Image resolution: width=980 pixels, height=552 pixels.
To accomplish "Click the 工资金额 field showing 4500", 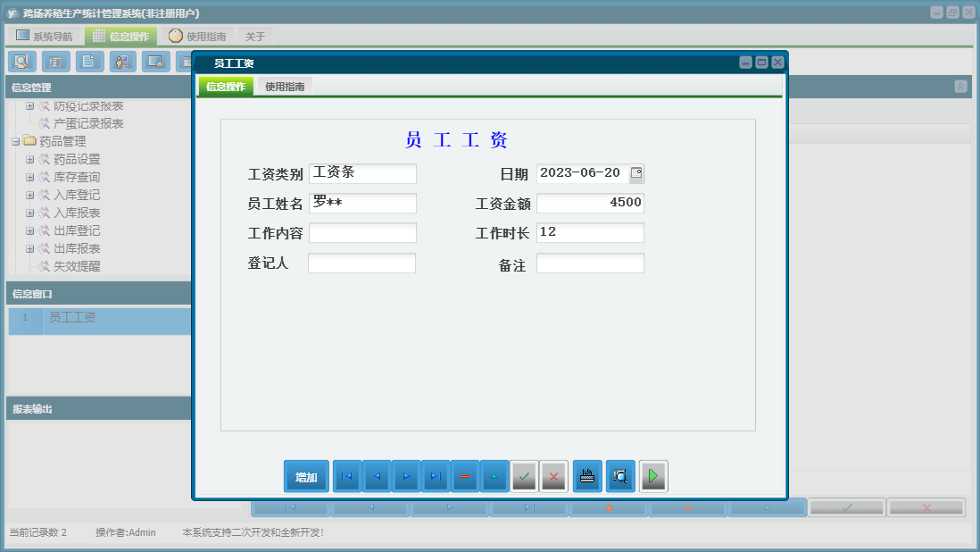I will (x=591, y=203).
